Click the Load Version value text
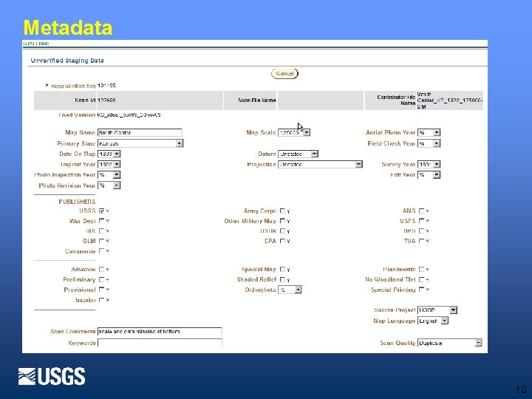 click(129, 115)
